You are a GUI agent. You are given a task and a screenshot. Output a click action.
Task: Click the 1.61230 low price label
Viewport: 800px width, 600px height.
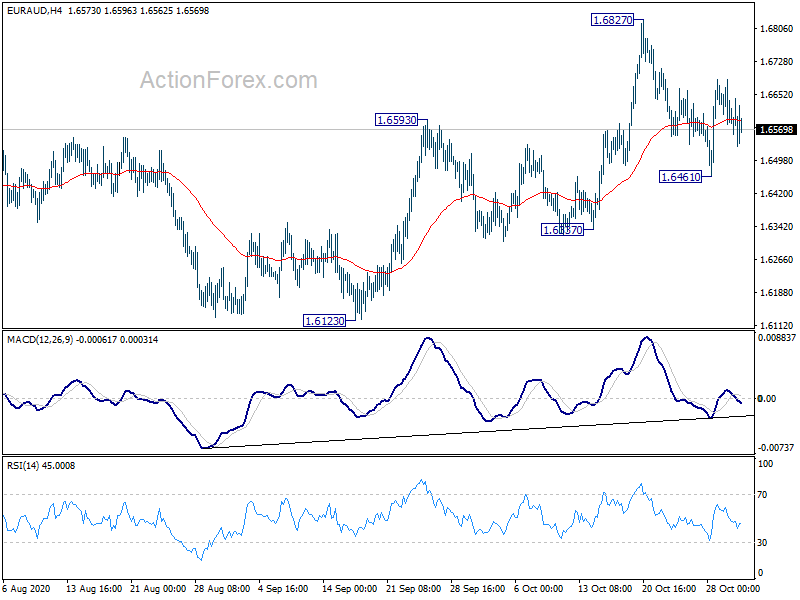click(x=324, y=321)
